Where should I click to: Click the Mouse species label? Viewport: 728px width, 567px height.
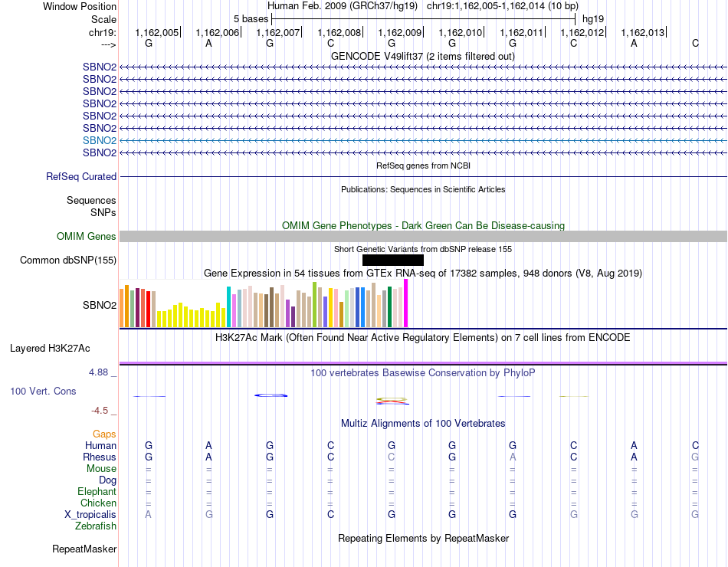coord(101,469)
